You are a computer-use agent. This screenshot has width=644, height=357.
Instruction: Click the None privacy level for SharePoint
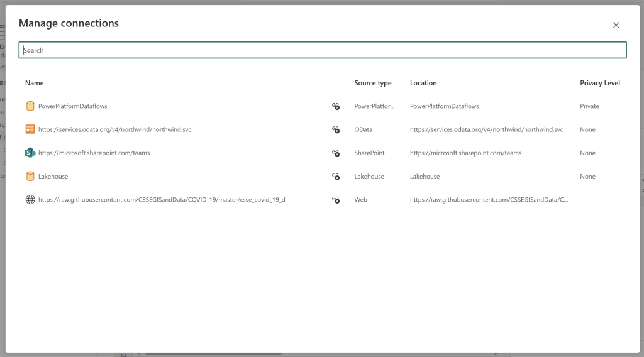(587, 153)
